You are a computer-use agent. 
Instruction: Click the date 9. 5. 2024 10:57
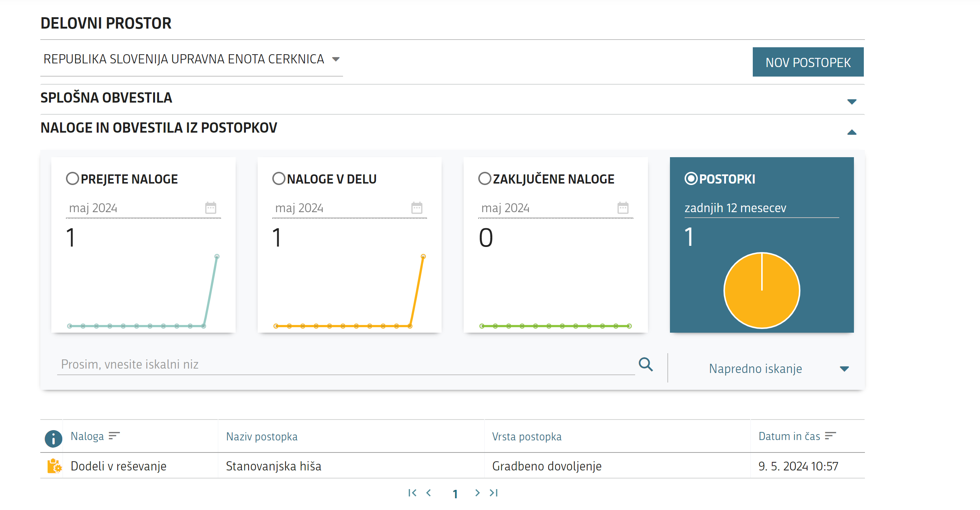798,466
